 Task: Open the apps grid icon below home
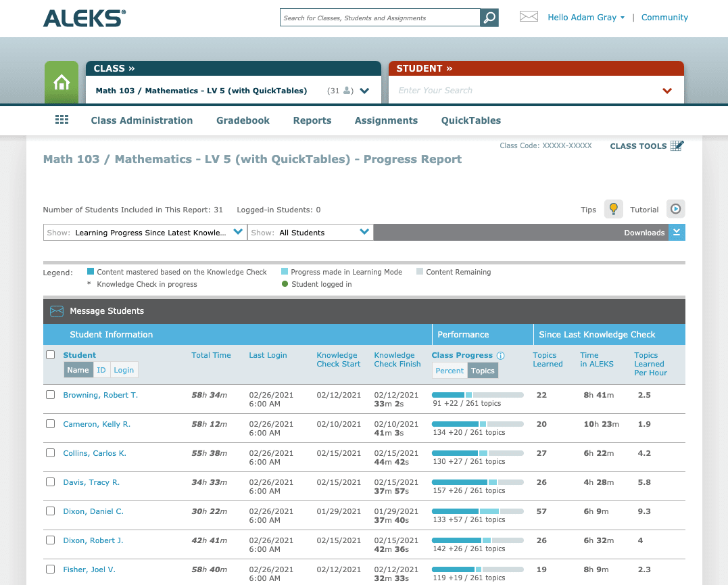[x=62, y=119]
